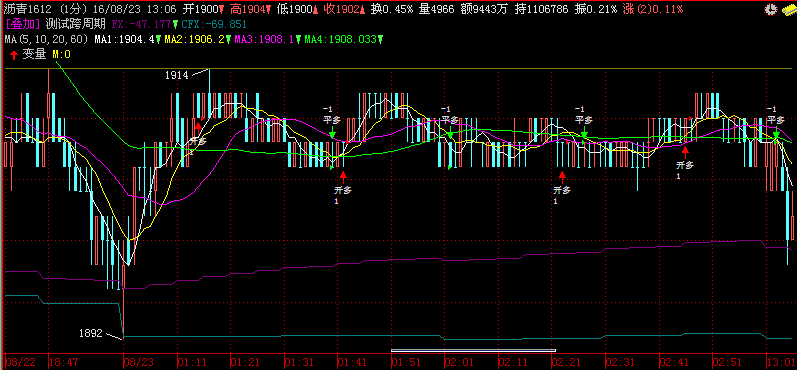
Task: Click the 1892 low price annotation
Action: [91, 333]
